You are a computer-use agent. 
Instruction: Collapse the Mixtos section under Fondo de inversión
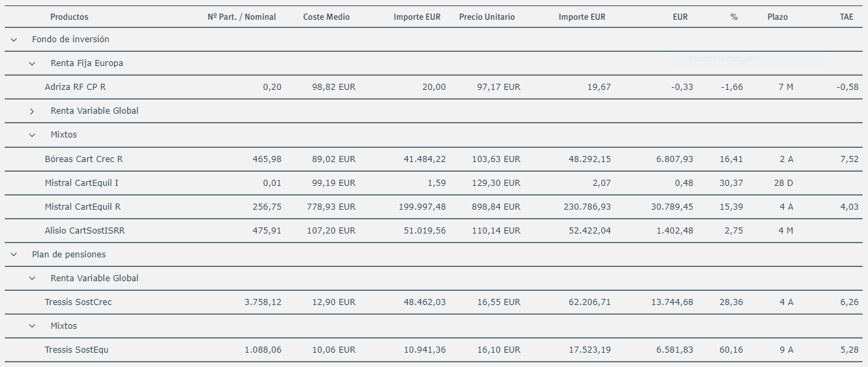[x=32, y=135]
